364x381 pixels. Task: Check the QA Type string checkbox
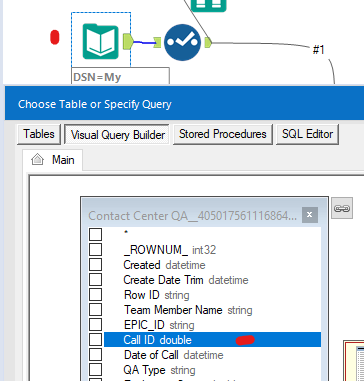pyautogui.click(x=95, y=370)
